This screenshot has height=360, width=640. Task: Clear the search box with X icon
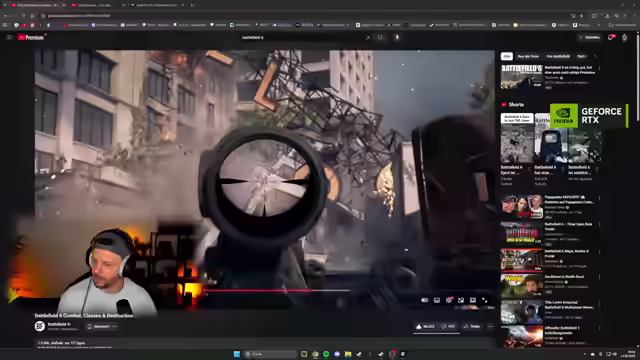[368, 37]
